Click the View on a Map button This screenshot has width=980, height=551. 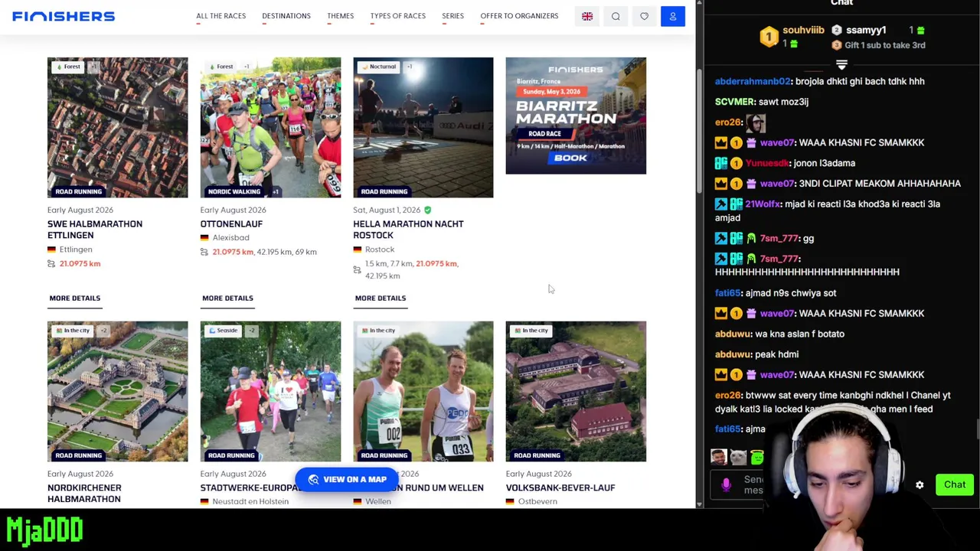coord(347,480)
